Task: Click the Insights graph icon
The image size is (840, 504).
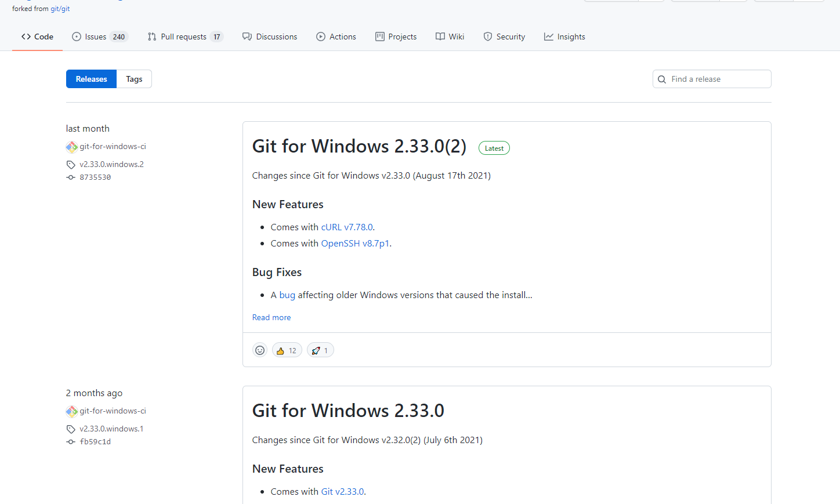Action: [549, 37]
